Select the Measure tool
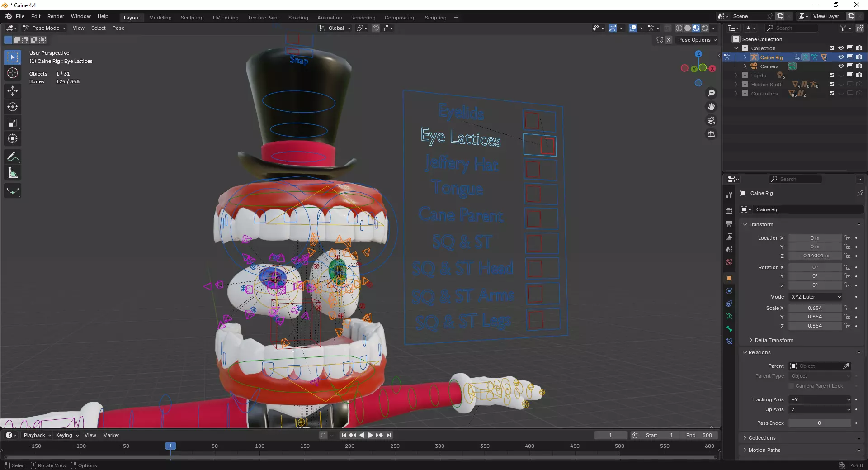This screenshot has width=868, height=470. click(13, 173)
